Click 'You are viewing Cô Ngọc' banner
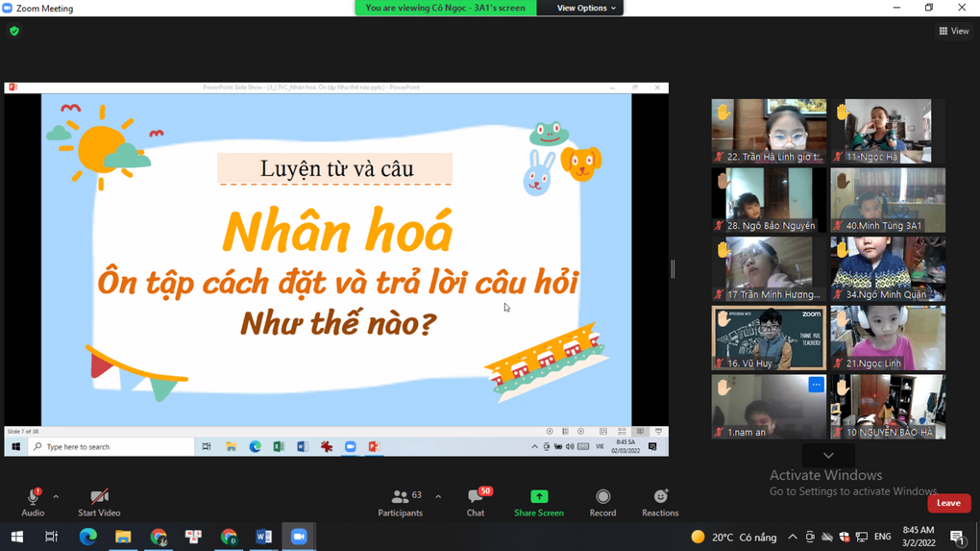Screen dimensions: 980x551 445,8
